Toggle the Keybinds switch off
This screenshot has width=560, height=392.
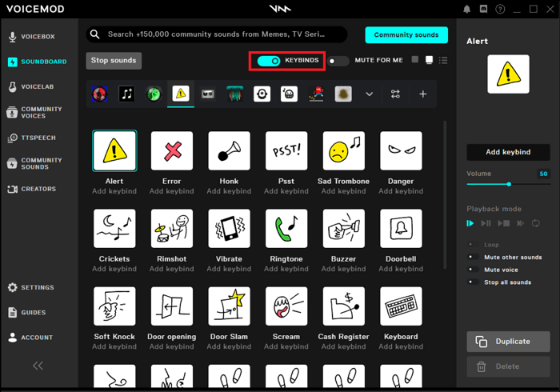click(269, 61)
